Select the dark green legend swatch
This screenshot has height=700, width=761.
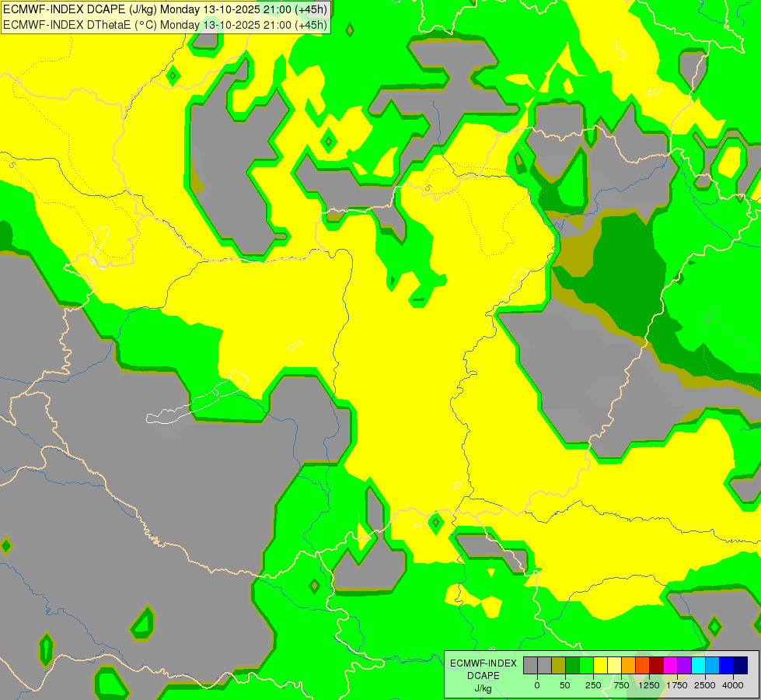tap(572, 665)
